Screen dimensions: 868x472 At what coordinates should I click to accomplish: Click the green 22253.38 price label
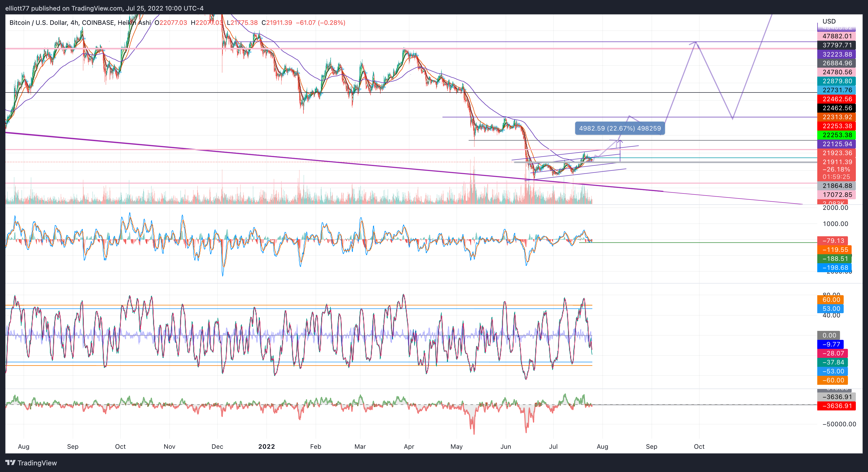[837, 135]
